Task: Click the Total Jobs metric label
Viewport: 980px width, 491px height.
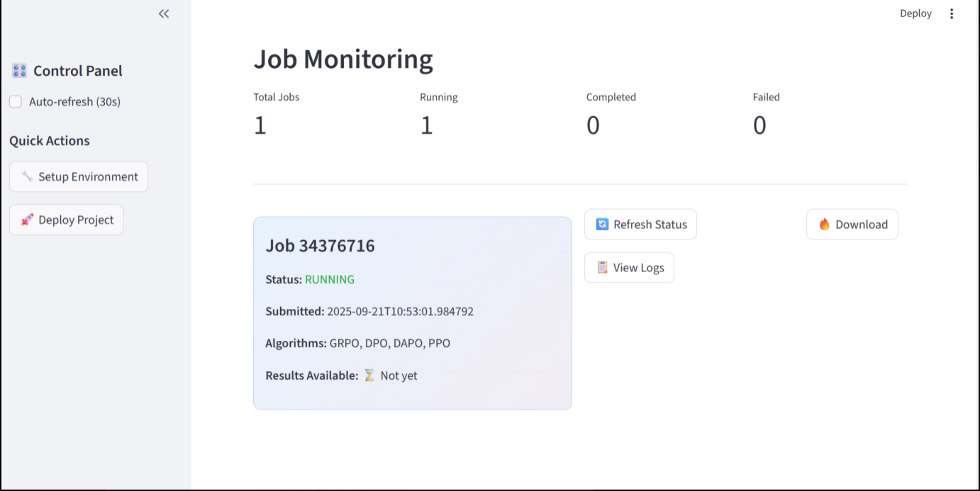Action: coord(277,97)
